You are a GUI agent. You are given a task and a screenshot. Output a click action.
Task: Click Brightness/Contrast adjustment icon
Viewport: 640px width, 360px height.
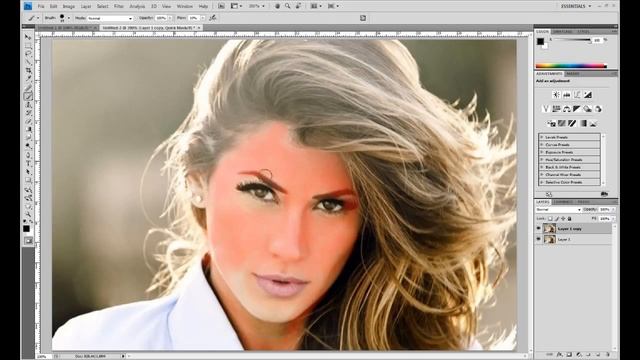pos(556,95)
